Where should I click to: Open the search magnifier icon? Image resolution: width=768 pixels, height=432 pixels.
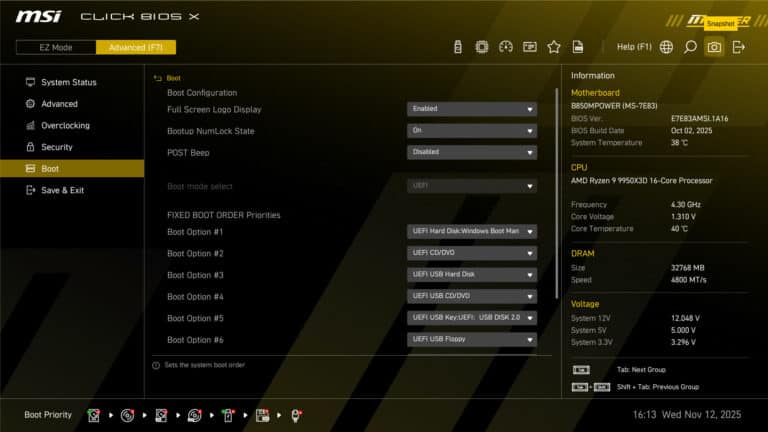point(690,47)
